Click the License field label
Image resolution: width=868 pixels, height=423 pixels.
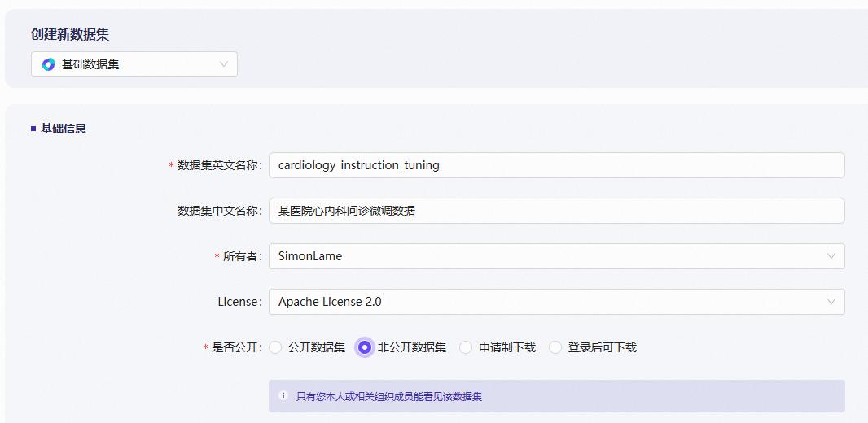coord(239,302)
